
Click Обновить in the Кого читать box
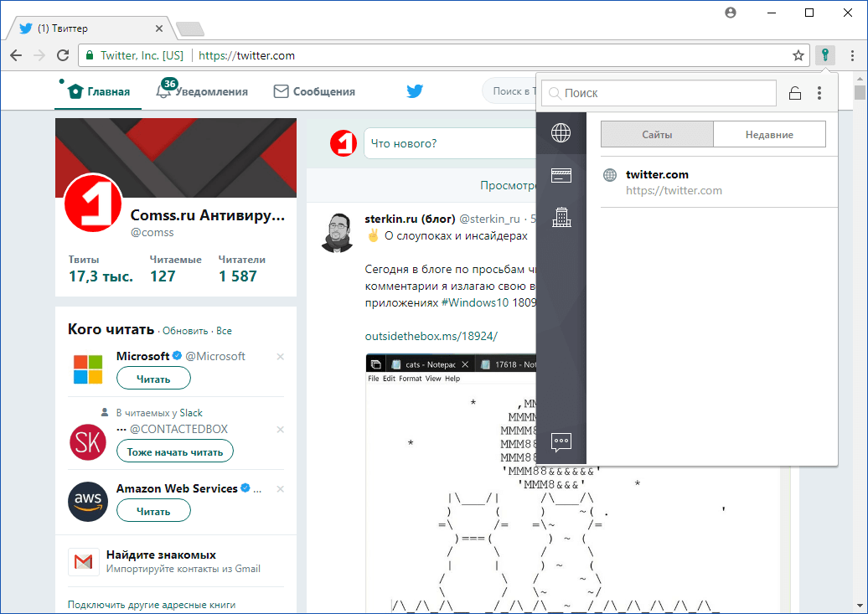pyautogui.click(x=185, y=331)
